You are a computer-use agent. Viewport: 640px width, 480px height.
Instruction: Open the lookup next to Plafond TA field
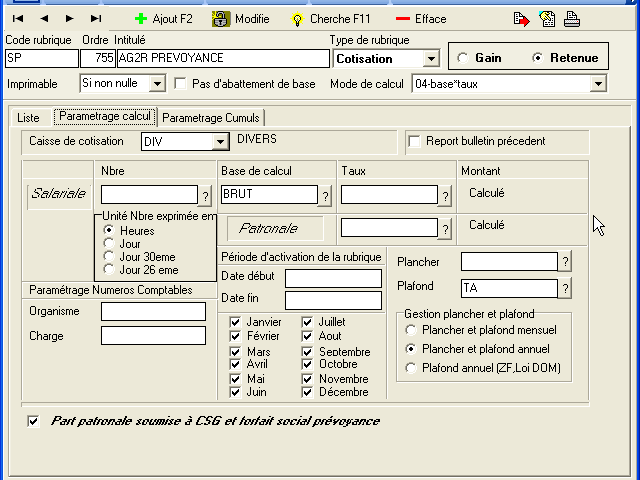pyautogui.click(x=565, y=289)
